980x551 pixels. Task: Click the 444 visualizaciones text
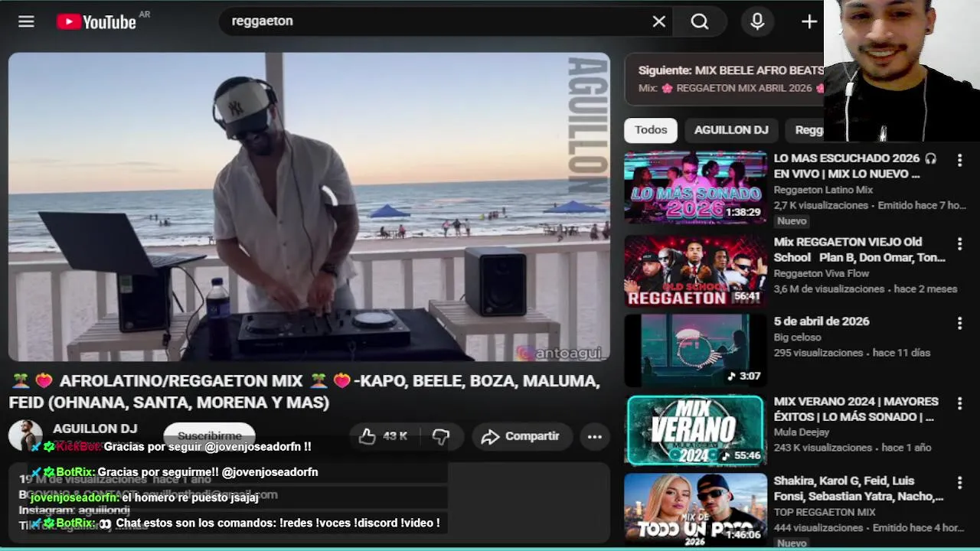pyautogui.click(x=818, y=527)
